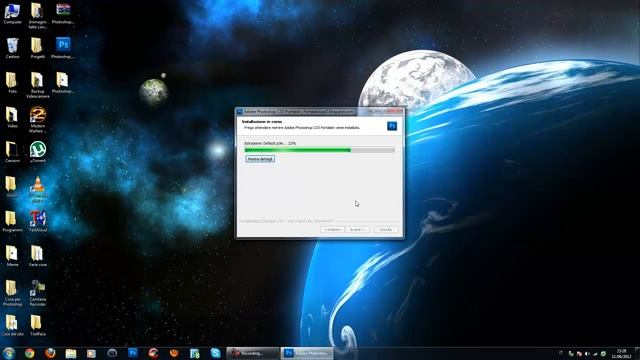Open the Giochi folder on desktop
Image resolution: width=640 pixels, height=360 pixels.
[12, 187]
